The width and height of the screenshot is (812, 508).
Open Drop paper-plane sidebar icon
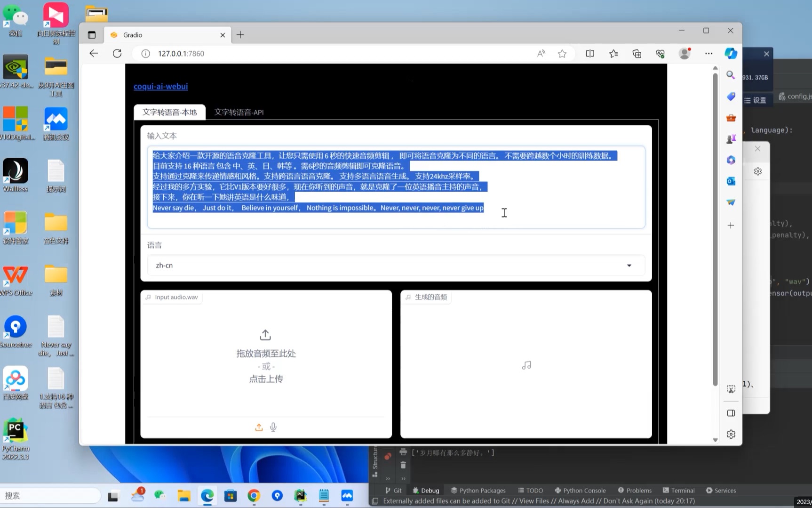(x=731, y=202)
